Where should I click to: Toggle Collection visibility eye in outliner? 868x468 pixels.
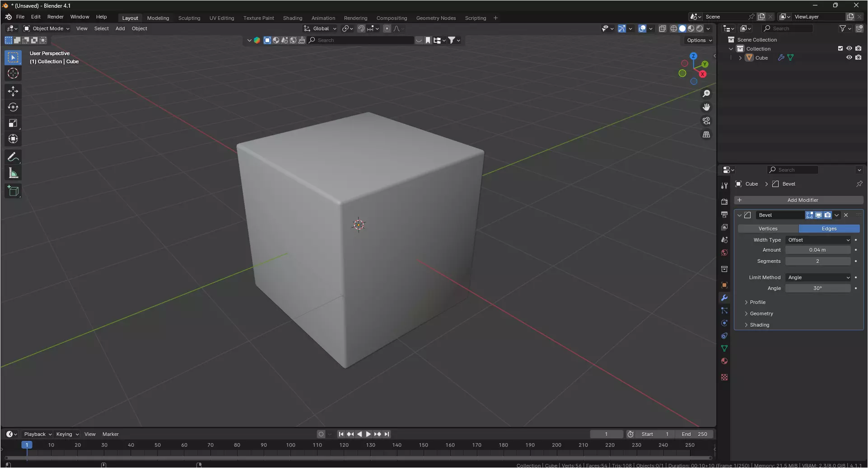point(849,48)
